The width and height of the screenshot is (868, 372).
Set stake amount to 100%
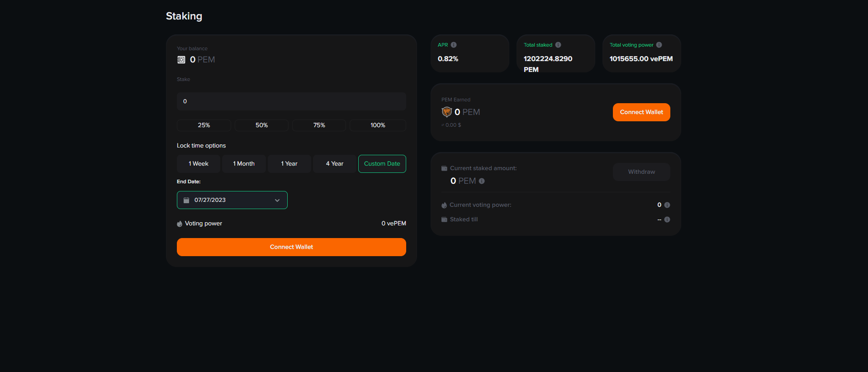click(378, 125)
